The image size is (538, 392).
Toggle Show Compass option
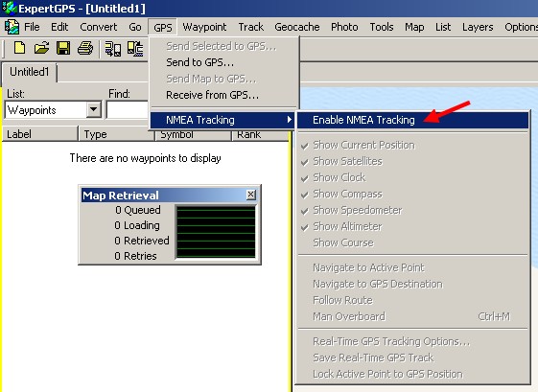tap(412, 194)
